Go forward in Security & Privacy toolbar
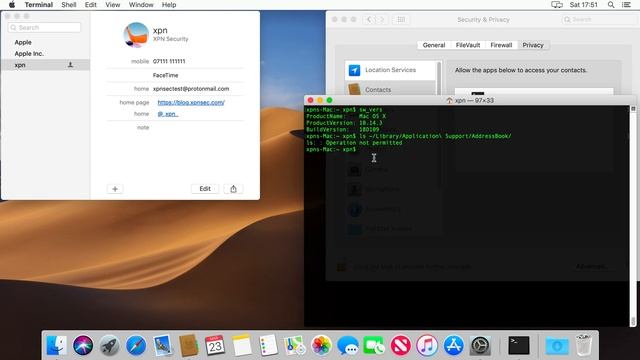Screen dimensions: 640x360 [x=382, y=20]
